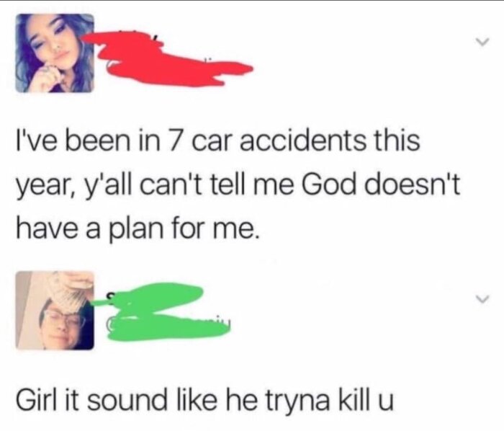This screenshot has width=504, height=431.
Task: Click the line "year, y'all can't tell me God doesn't"
Action: tap(238, 187)
